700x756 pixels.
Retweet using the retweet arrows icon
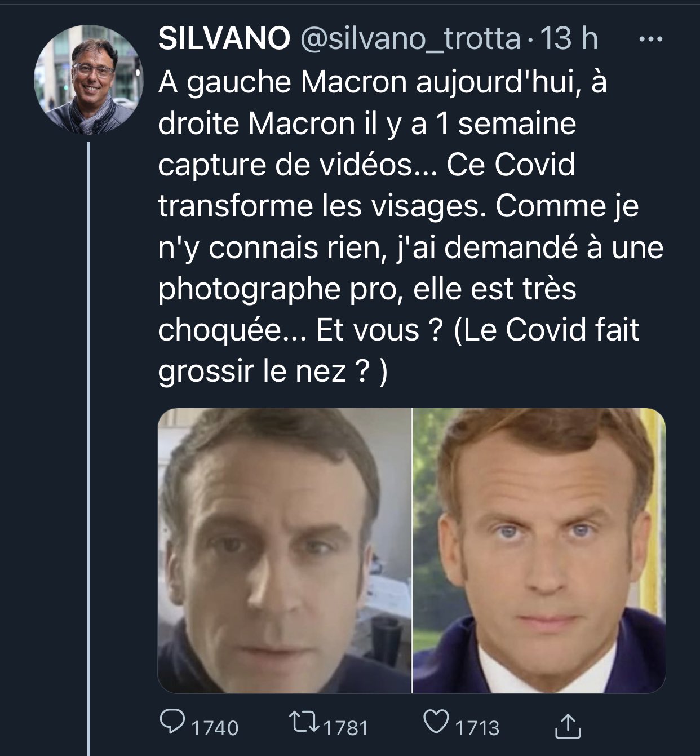click(305, 723)
